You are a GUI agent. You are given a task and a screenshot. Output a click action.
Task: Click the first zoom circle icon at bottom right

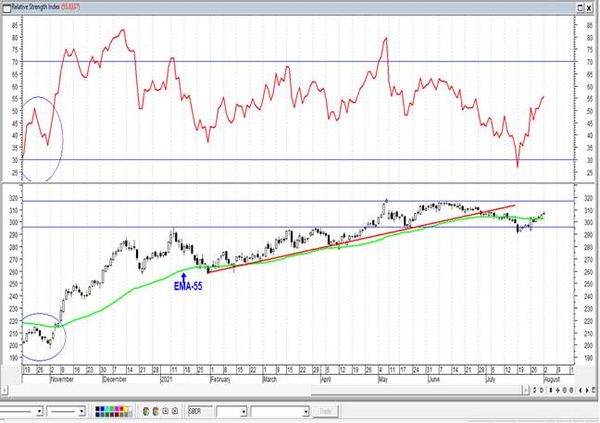point(564,390)
